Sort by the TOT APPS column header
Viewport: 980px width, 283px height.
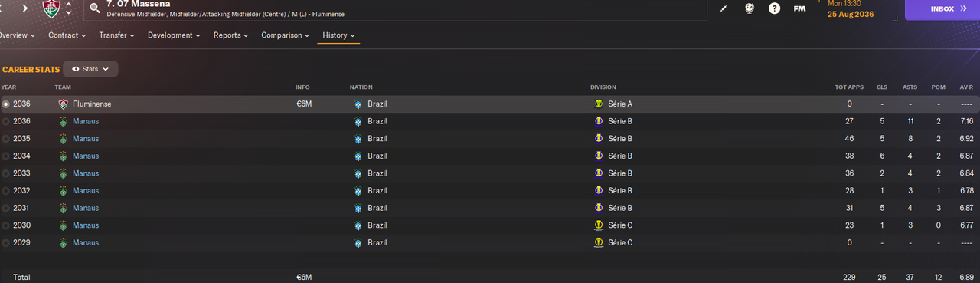[x=849, y=87]
